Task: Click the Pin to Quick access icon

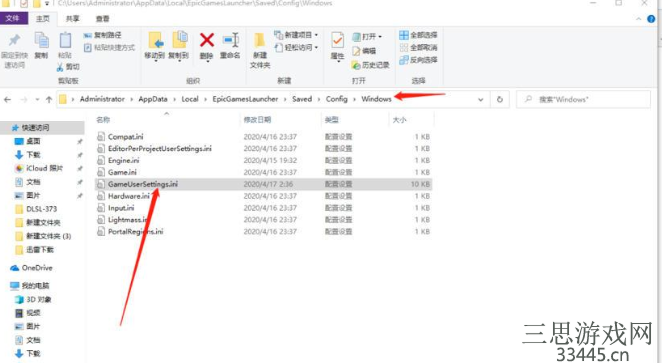Action: pyautogui.click(x=14, y=41)
